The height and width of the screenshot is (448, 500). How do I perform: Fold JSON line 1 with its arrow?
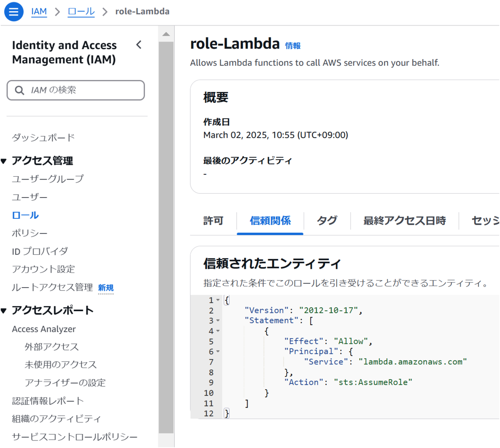(x=218, y=300)
